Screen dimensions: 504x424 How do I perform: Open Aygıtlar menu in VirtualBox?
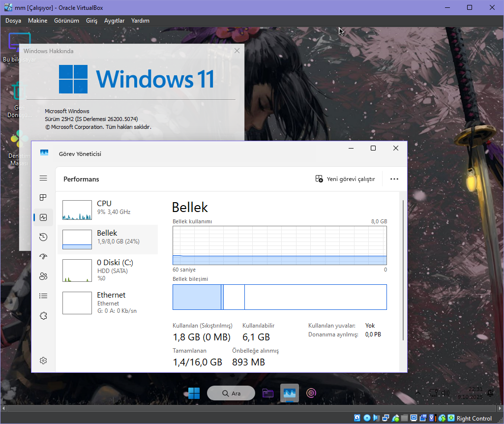[114, 21]
